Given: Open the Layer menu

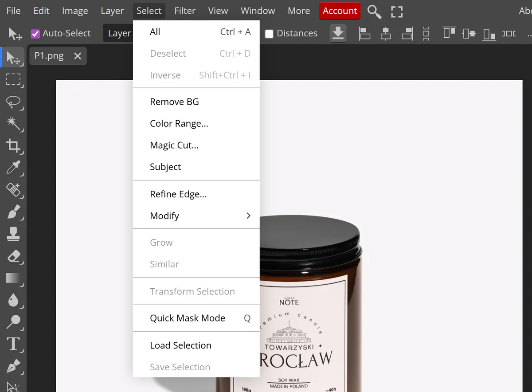Looking at the screenshot, I should 112,11.
